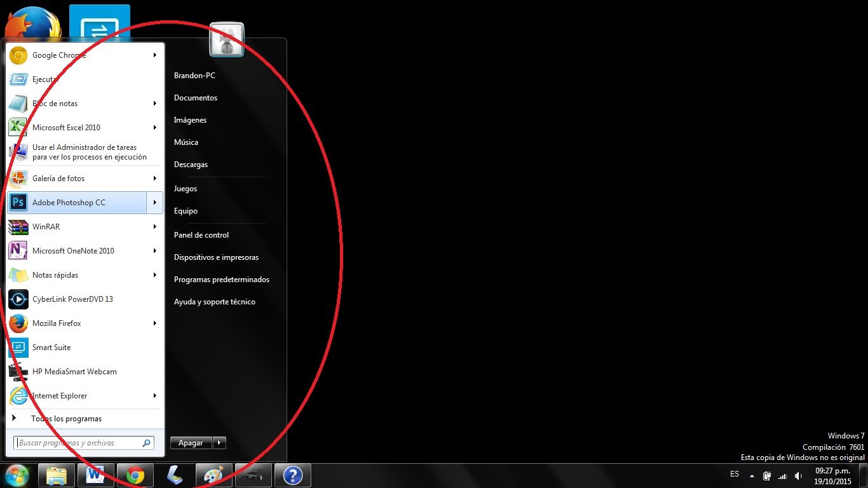Screen dimensions: 868x488
Task: Open Help question mark taskbar icon
Action: coord(292,475)
